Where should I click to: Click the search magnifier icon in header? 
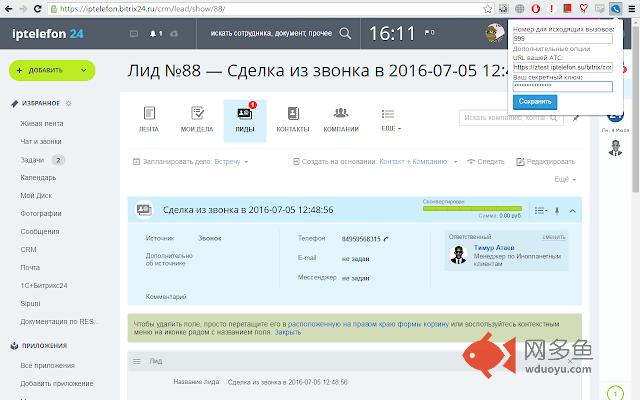(x=345, y=33)
